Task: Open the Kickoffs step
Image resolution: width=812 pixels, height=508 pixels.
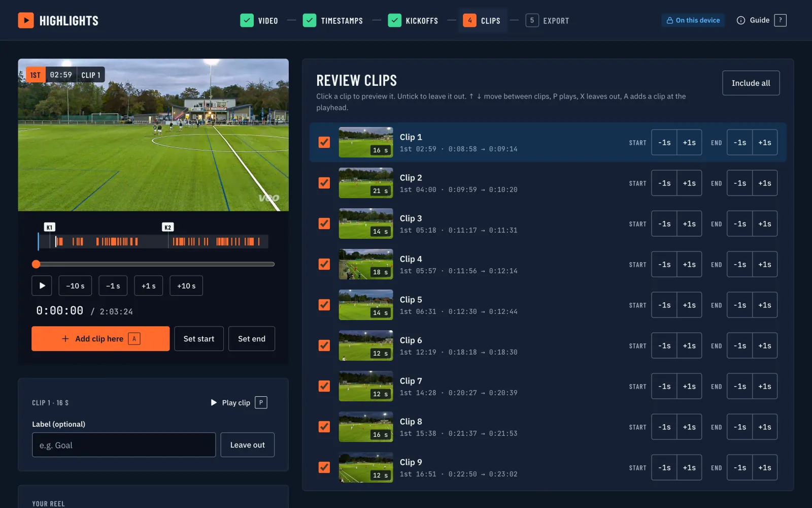Action: tap(413, 20)
